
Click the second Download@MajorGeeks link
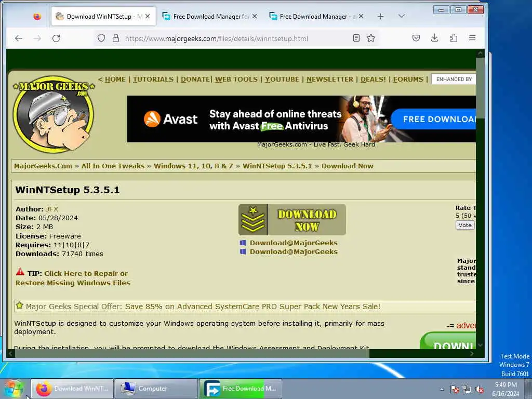coord(294,252)
